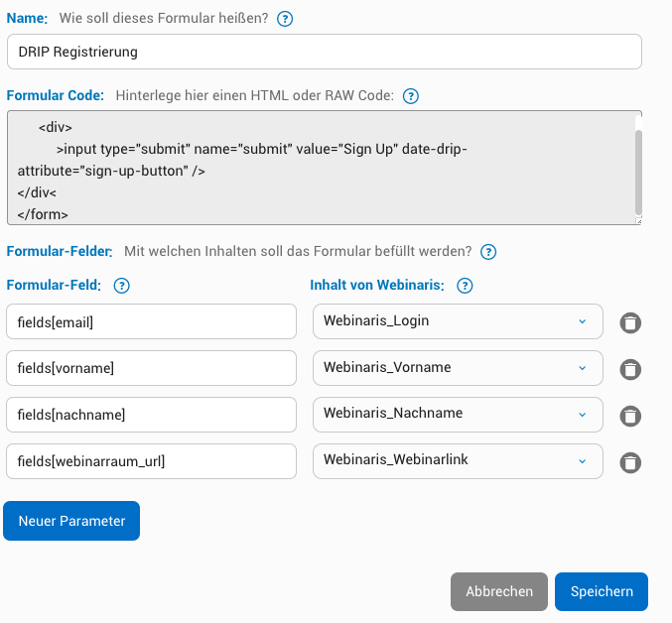Screen dimensions: 672x623
Task: Remove the fields[webinarraum_url] row via trash icon
Action: (630, 462)
